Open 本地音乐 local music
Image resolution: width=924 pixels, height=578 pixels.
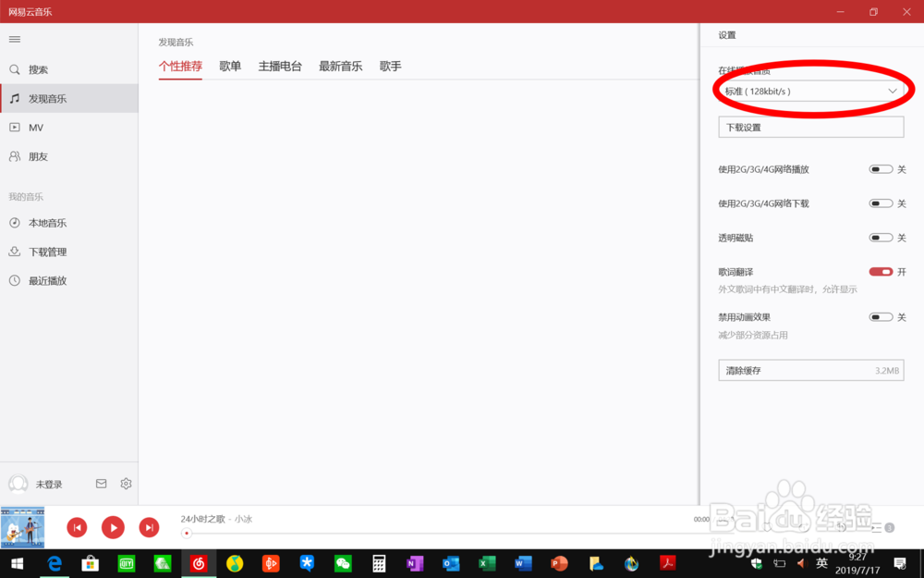(x=69, y=223)
